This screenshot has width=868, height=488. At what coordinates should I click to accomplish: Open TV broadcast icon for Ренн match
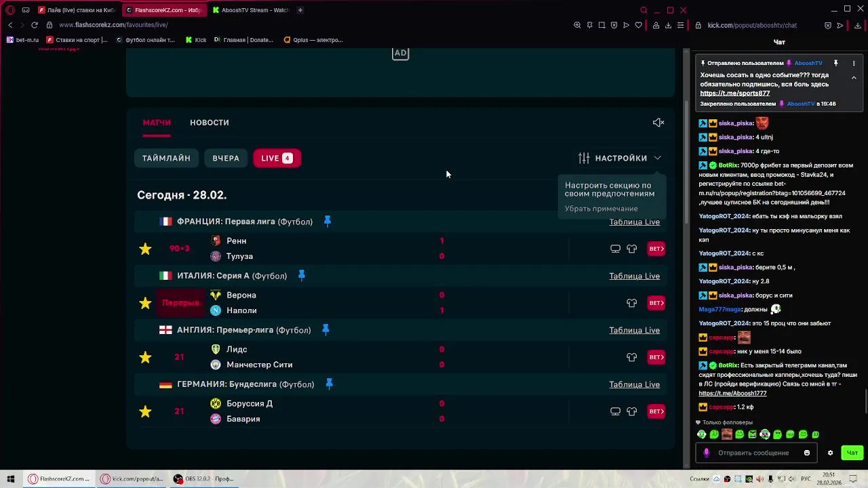tap(615, 249)
